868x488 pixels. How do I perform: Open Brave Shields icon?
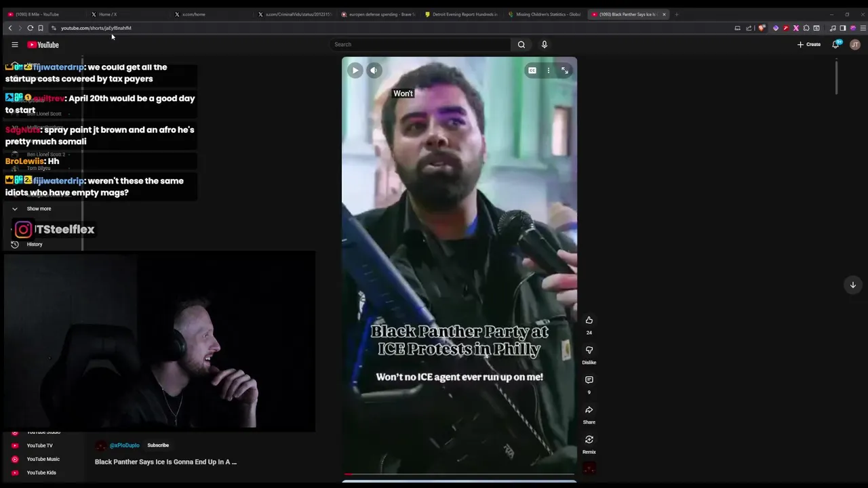(762, 28)
